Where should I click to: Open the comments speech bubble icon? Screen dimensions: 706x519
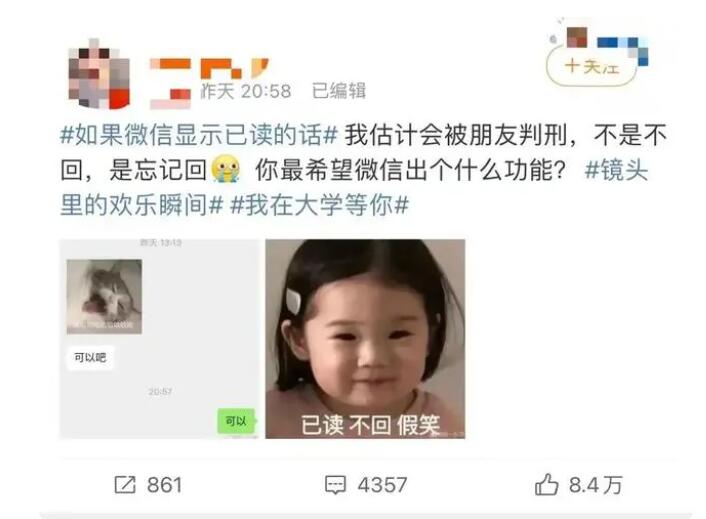click(x=335, y=485)
